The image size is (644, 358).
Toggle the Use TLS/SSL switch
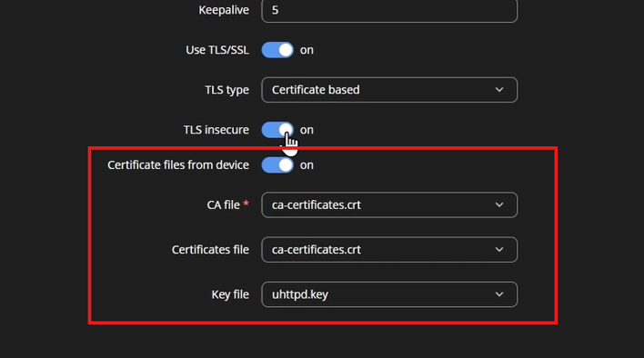277,50
